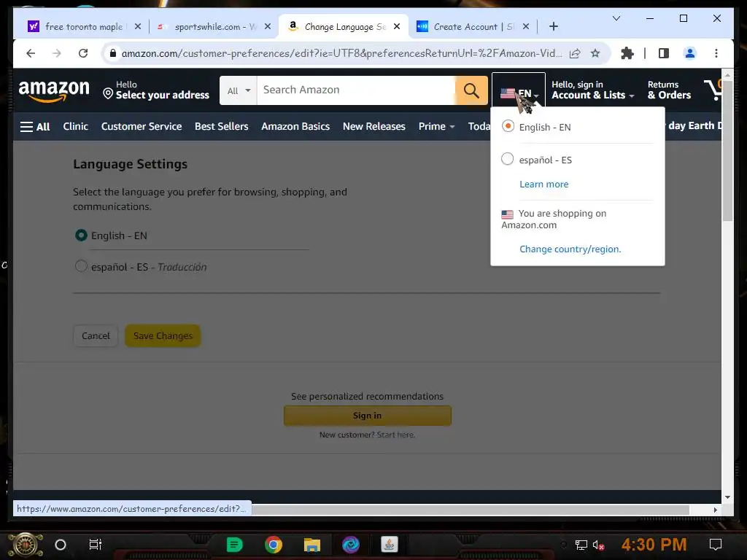
Task: Select English - EN on settings page
Action: (81, 236)
